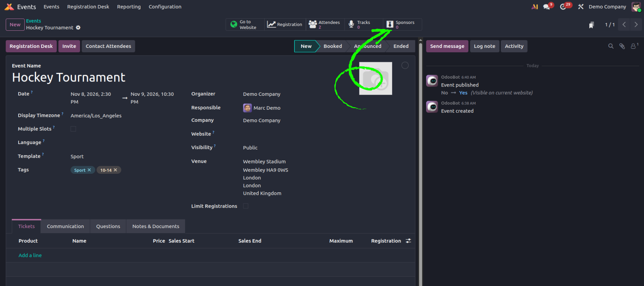
Task: Click the gear icon next to Hockey Tournament
Action: point(78,28)
